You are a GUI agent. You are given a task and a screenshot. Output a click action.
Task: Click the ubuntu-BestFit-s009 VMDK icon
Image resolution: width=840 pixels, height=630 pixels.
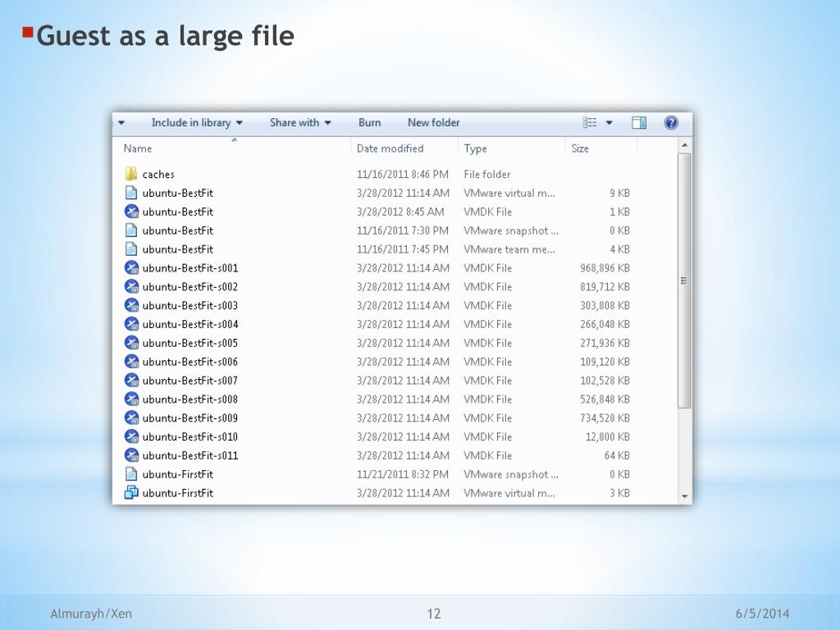tap(131, 418)
